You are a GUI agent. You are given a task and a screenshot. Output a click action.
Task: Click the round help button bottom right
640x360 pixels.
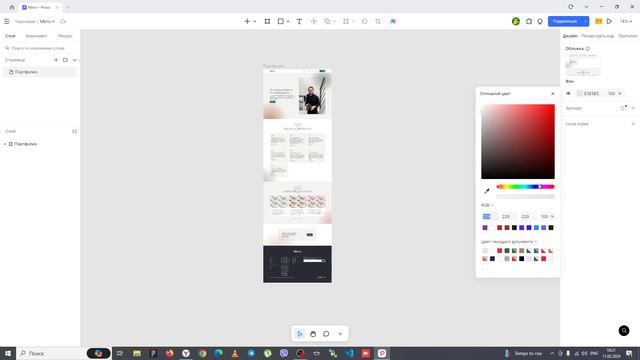[x=624, y=331]
